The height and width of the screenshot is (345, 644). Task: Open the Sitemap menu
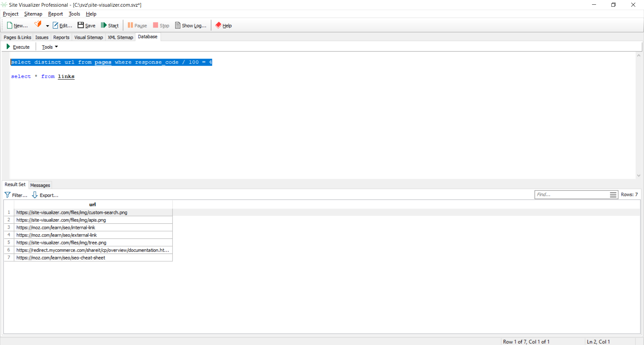click(33, 14)
